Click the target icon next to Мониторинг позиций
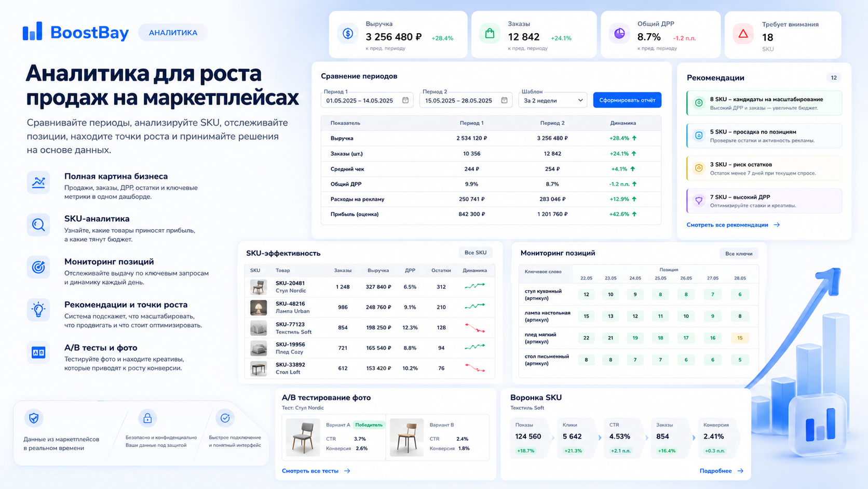The height and width of the screenshot is (489, 868). point(38,267)
